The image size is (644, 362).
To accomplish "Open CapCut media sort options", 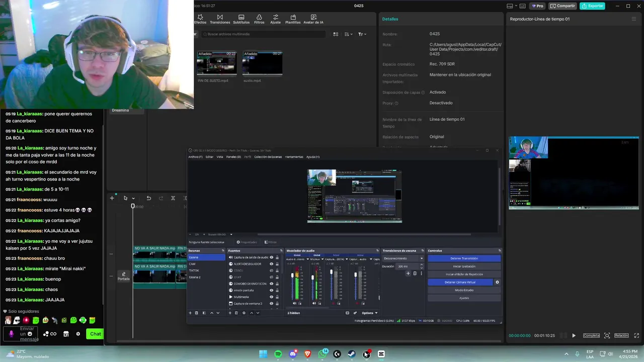I will click(x=349, y=34).
